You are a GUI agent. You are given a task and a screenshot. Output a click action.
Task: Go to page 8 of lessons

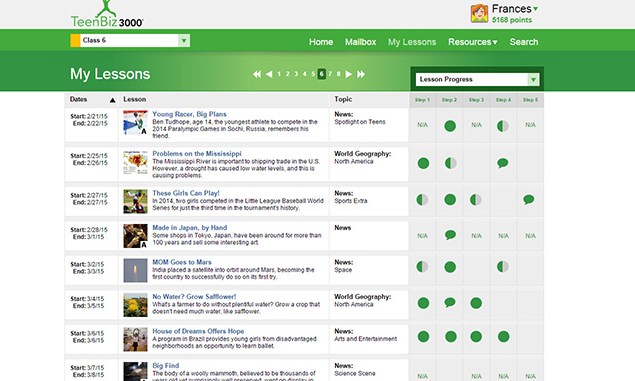click(x=339, y=74)
